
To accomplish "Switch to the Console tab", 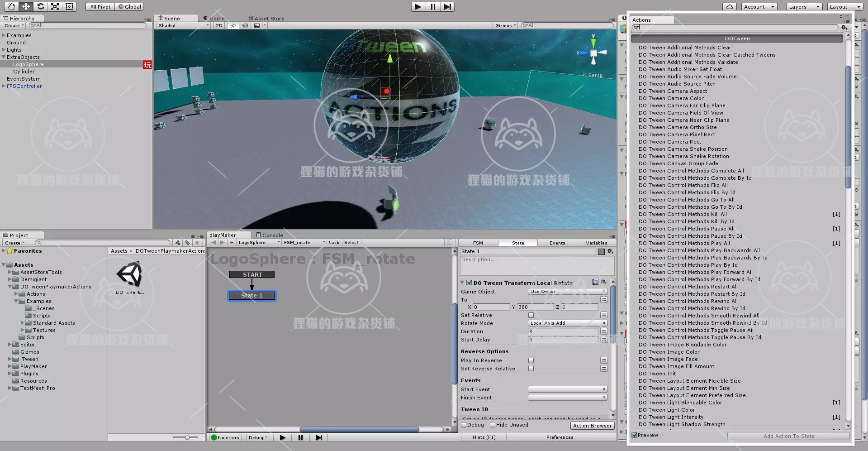I will [270, 235].
